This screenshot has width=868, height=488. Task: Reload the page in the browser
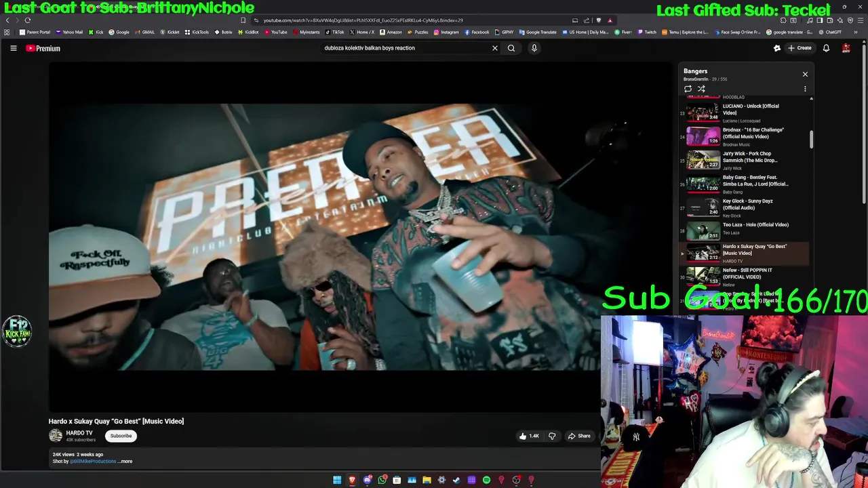tap(28, 20)
